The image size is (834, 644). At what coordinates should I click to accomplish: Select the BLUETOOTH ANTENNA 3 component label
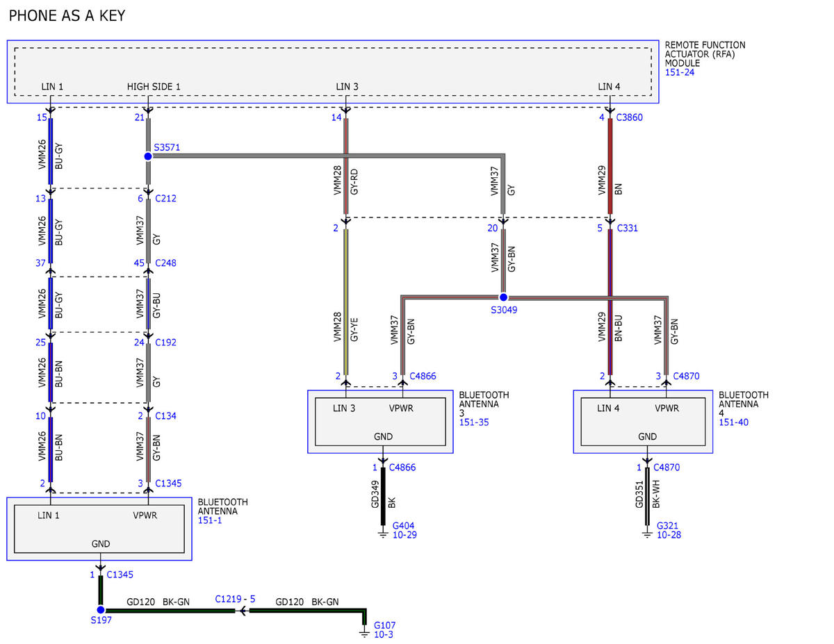pyautogui.click(x=483, y=404)
